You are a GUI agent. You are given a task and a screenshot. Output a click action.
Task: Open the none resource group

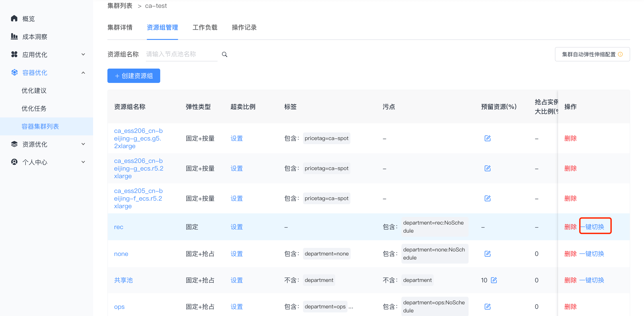121,254
